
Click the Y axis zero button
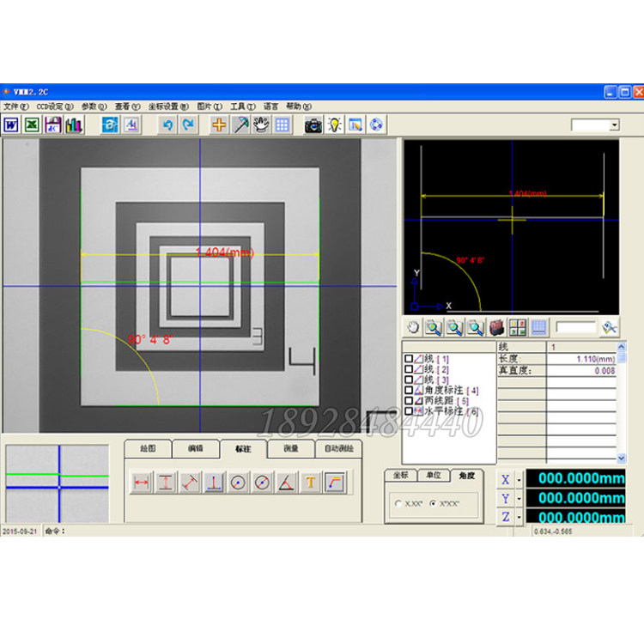506,499
